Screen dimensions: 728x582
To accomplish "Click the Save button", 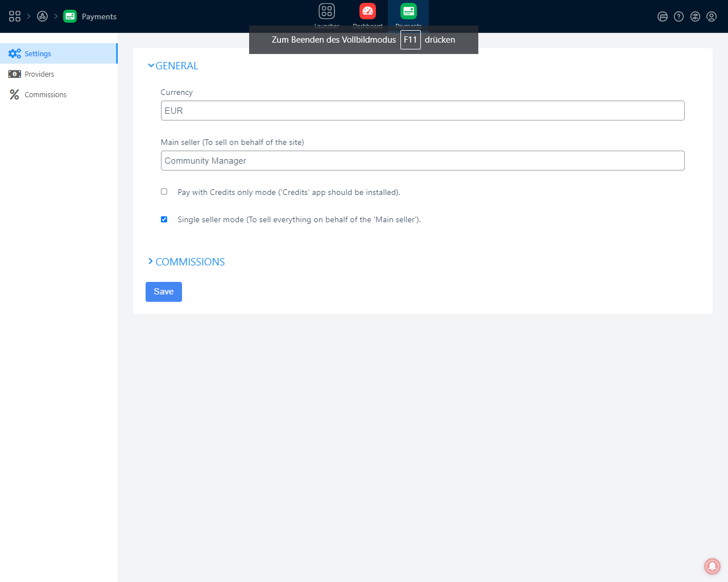I will coord(164,292).
